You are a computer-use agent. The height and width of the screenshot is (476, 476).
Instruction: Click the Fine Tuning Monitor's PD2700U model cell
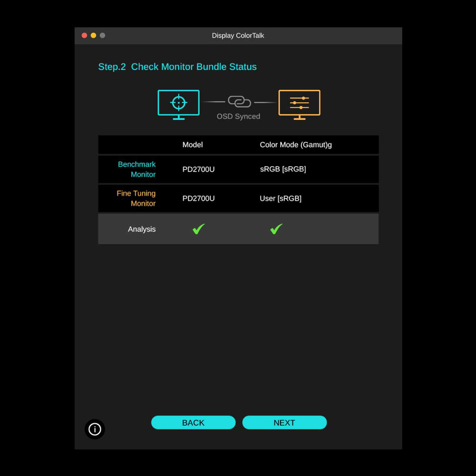click(x=198, y=198)
